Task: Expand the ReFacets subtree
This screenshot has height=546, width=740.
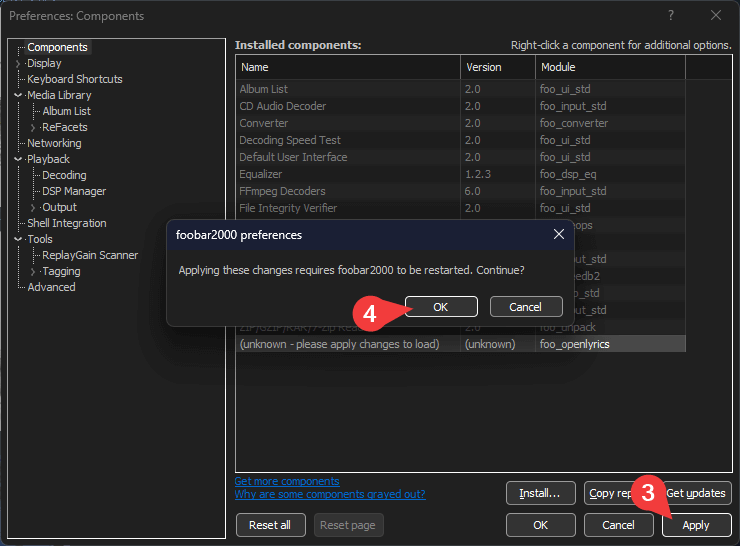Action: coord(33,127)
